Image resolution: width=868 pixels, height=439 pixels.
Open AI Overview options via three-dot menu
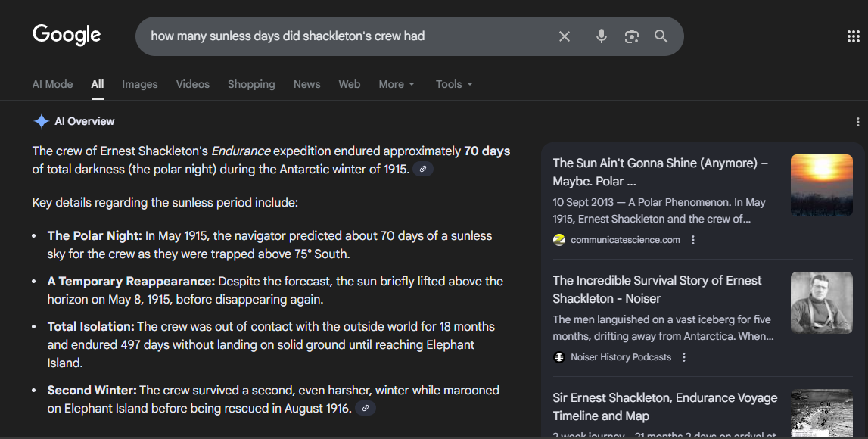pos(857,121)
